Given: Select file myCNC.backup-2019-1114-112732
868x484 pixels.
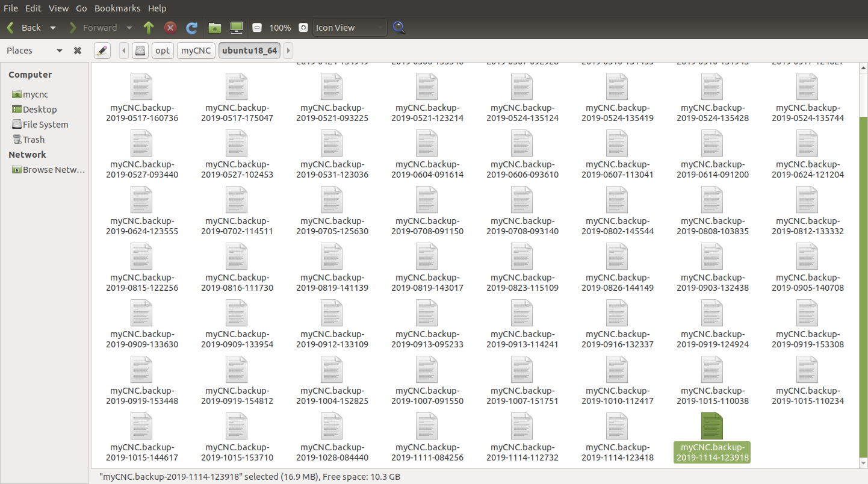Looking at the screenshot, I should (522, 438).
